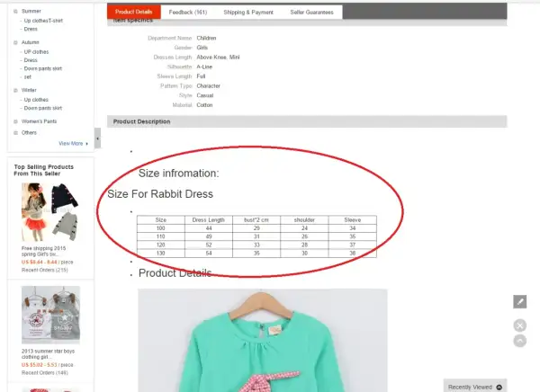This screenshot has height=392, width=540.
Task: Click the View More link
Action: click(71, 144)
